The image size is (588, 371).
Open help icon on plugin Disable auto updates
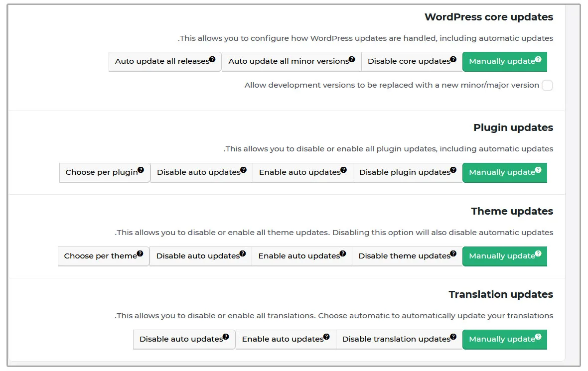[x=243, y=170]
